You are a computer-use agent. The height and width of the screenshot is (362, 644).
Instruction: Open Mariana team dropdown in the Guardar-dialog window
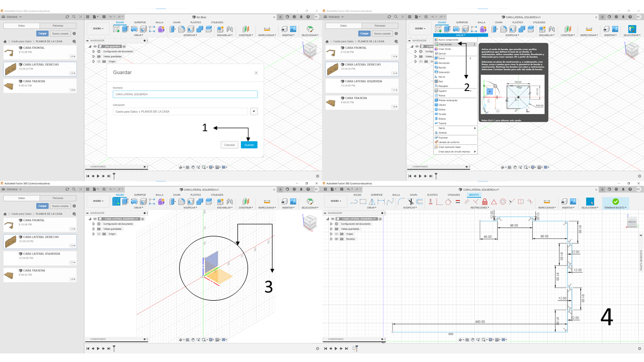pyautogui.click(x=13, y=17)
